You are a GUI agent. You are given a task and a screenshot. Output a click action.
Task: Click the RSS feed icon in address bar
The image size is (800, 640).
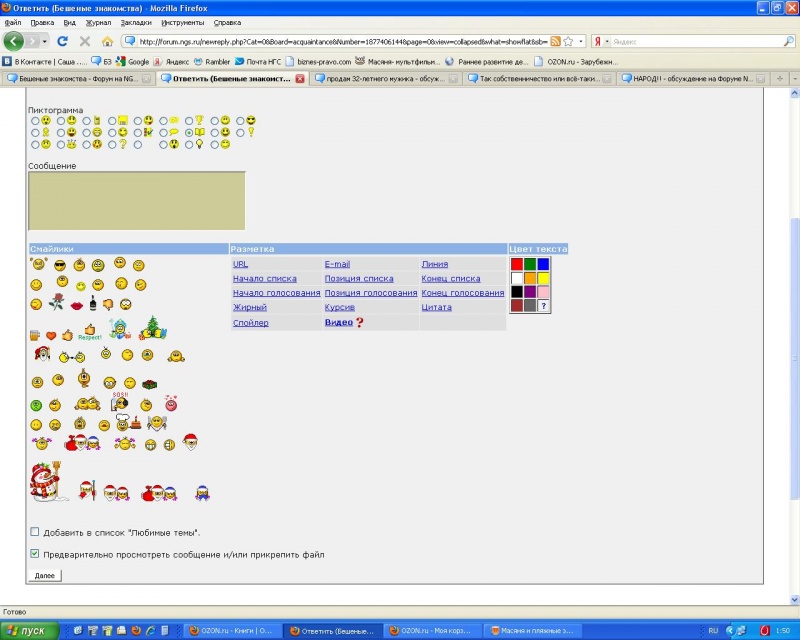click(555, 41)
